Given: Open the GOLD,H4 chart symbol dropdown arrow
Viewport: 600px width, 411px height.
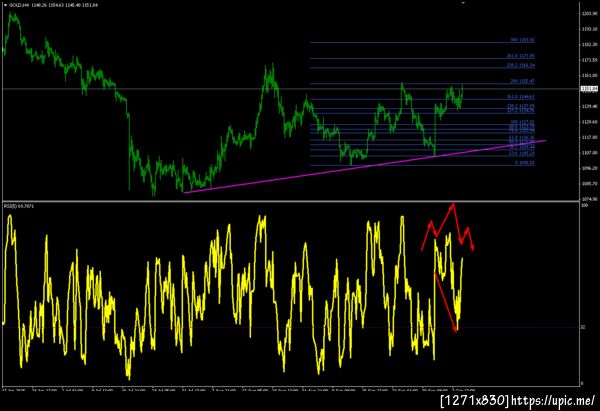Looking at the screenshot, I should click(x=5, y=5).
